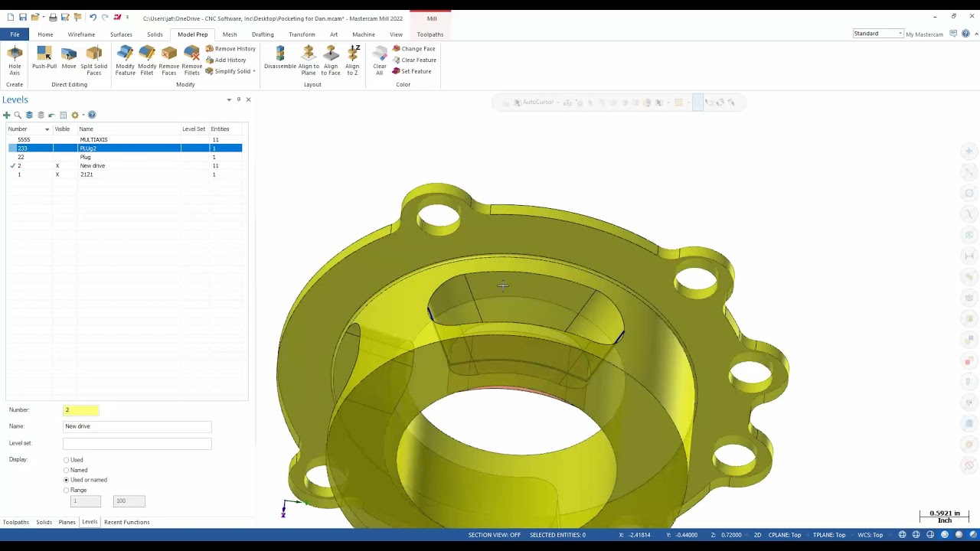The height and width of the screenshot is (551, 980).
Task: Open Levels panel options dropdown arrow
Action: 228,99
